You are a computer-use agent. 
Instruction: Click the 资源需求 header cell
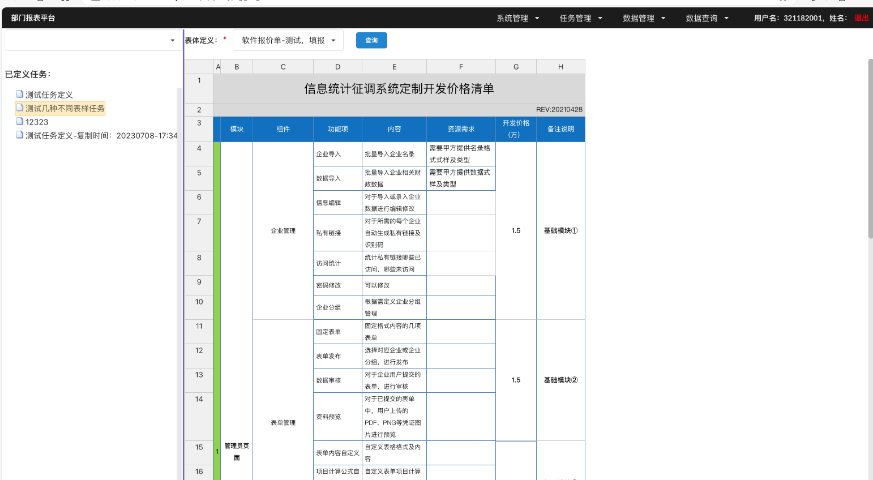pyautogui.click(x=461, y=129)
